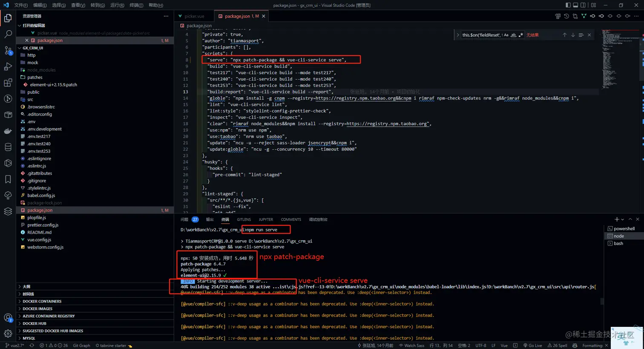Viewport: 644px width, 349px height.
Task: Open Explorer header more actions ellipsis
Action: pyautogui.click(x=166, y=16)
